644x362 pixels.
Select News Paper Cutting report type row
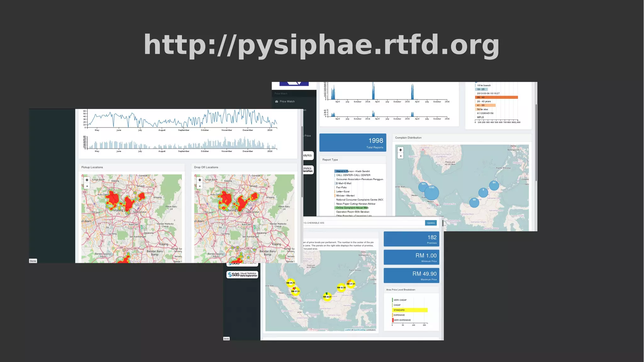[355, 204]
